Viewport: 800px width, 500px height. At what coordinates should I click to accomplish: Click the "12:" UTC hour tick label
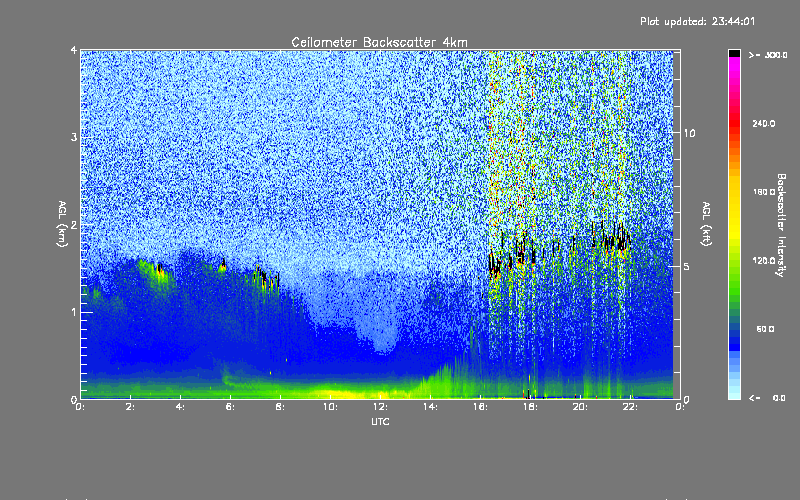(380, 407)
